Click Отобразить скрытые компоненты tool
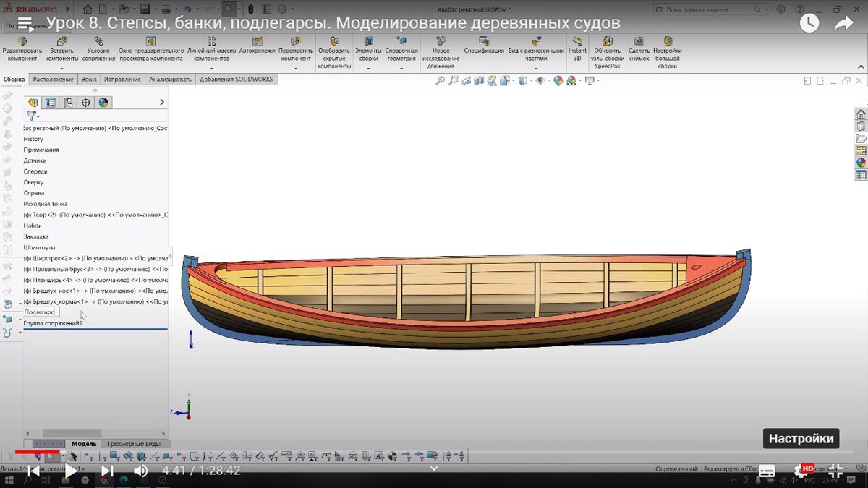Screen dimensions: 868x488 (333, 53)
